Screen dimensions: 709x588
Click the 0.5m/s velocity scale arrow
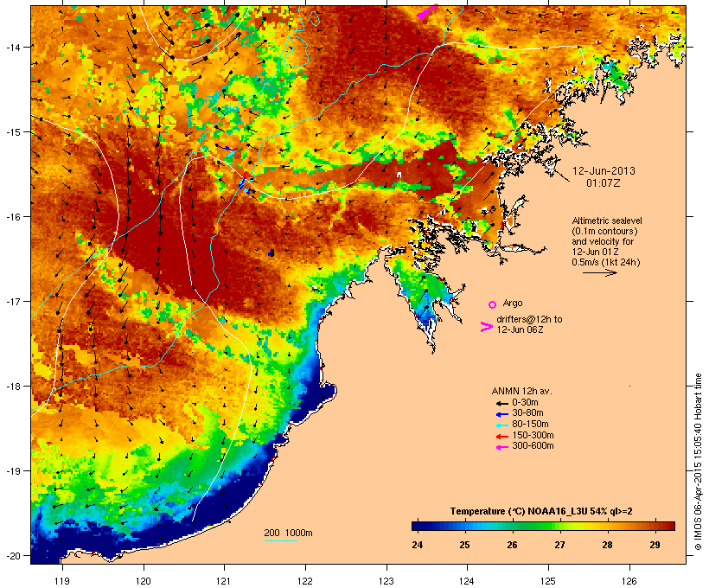[x=599, y=272]
